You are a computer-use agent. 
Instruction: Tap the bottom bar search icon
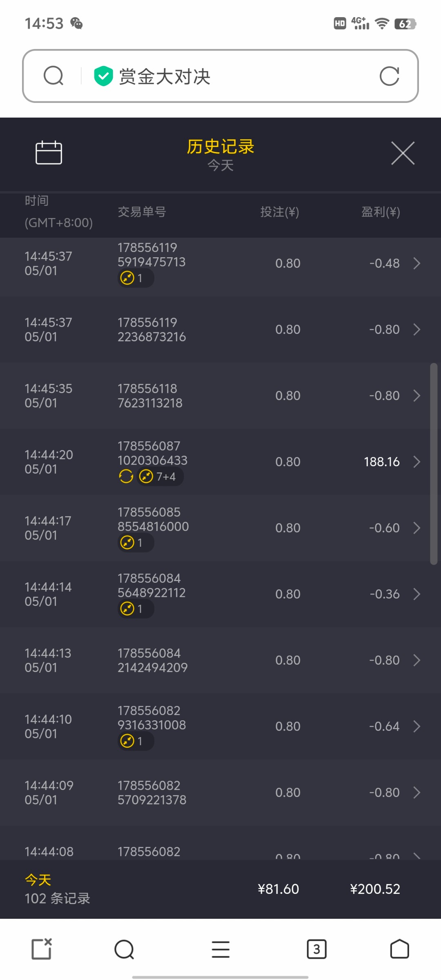[x=124, y=949]
